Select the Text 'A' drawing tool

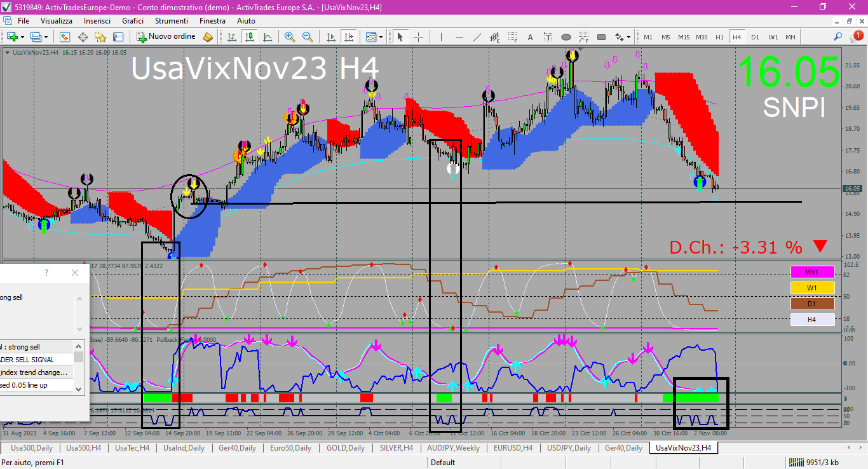pos(531,37)
